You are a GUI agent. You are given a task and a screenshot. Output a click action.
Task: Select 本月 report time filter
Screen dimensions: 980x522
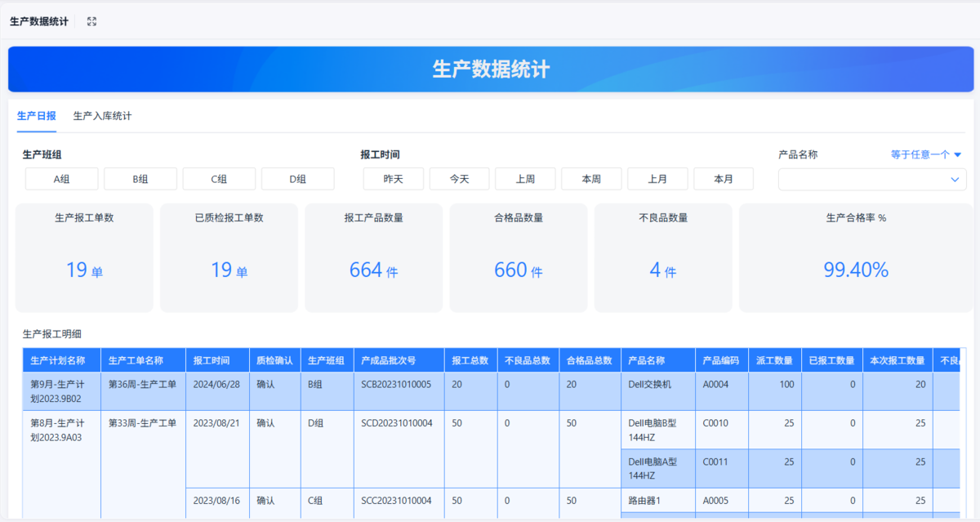[724, 179]
